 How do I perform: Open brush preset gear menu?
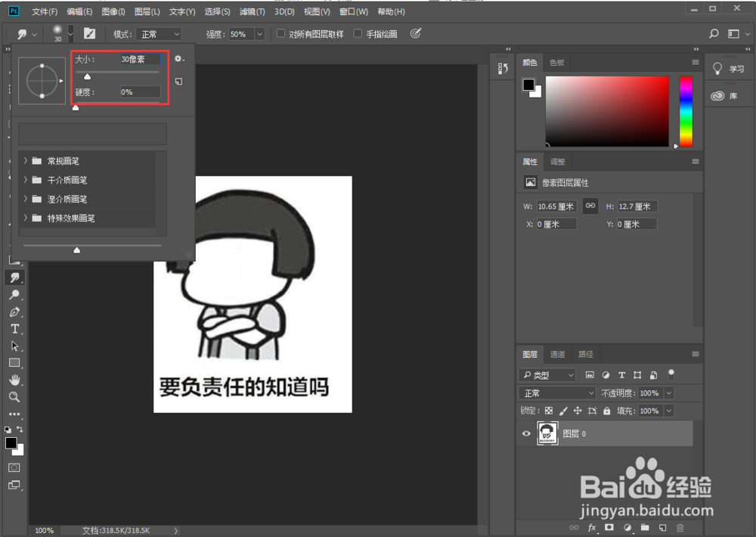tap(179, 58)
